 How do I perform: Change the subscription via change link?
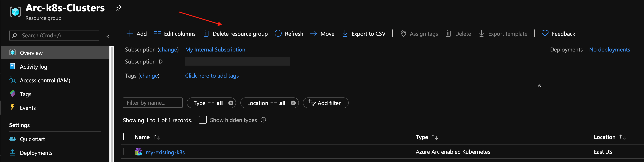click(168, 49)
